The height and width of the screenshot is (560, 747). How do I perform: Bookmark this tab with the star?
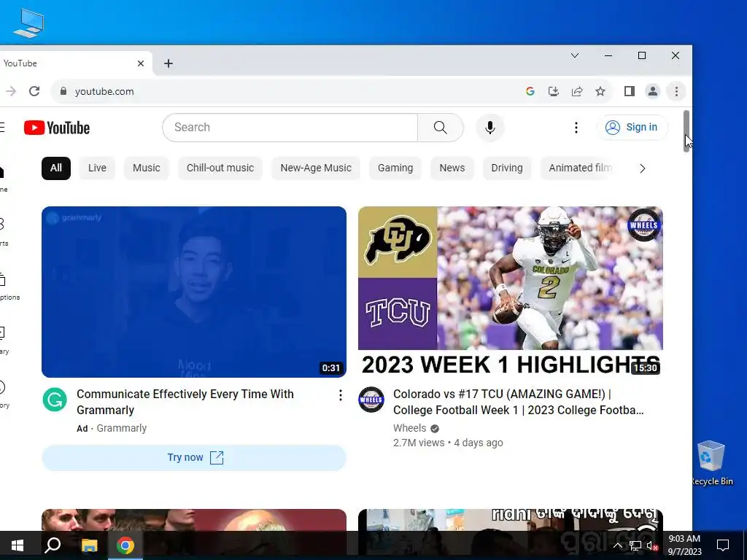pyautogui.click(x=600, y=91)
